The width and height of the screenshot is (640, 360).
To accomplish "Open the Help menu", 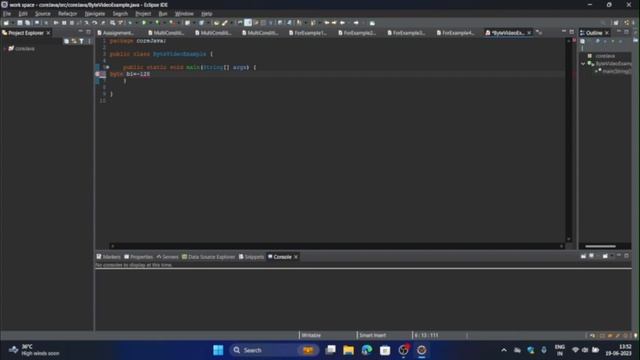I will [x=207, y=14].
